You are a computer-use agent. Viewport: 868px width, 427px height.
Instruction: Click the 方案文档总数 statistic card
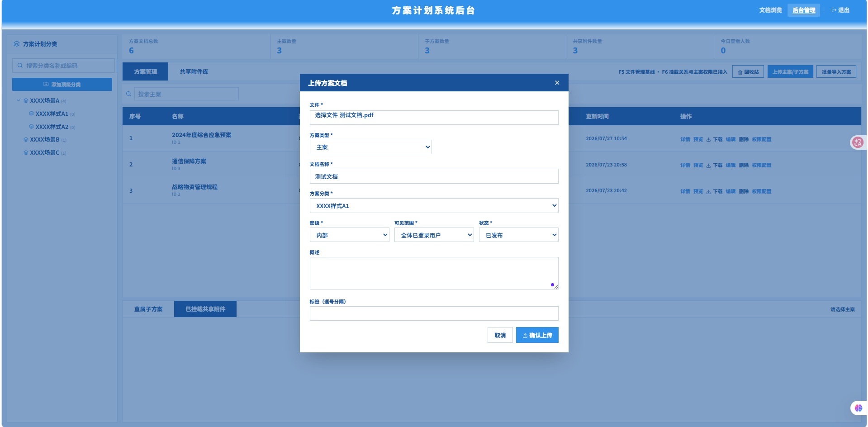pos(196,47)
